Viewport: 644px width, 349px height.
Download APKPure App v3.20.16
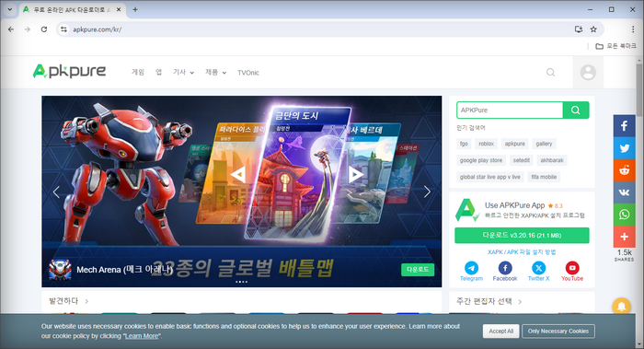(x=522, y=236)
